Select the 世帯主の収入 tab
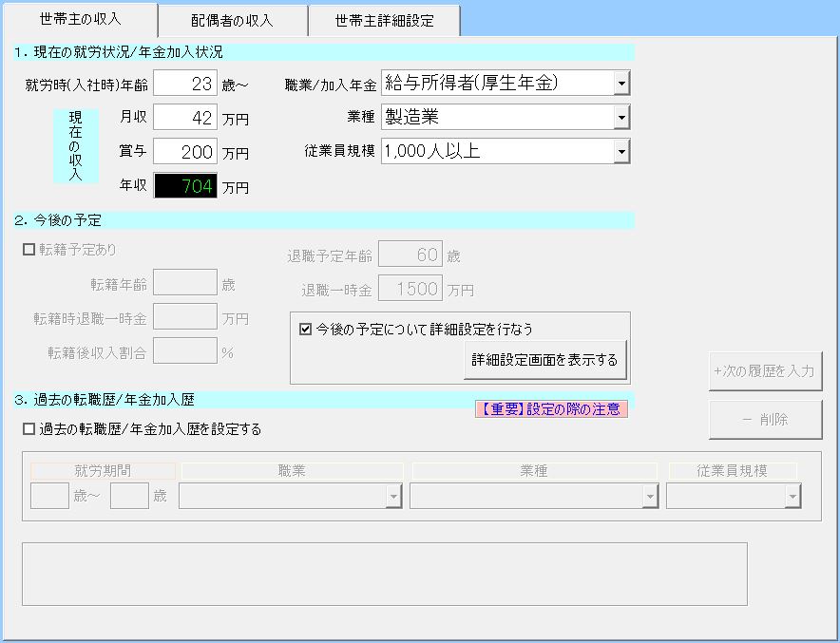This screenshot has width=840, height=643. point(81,19)
